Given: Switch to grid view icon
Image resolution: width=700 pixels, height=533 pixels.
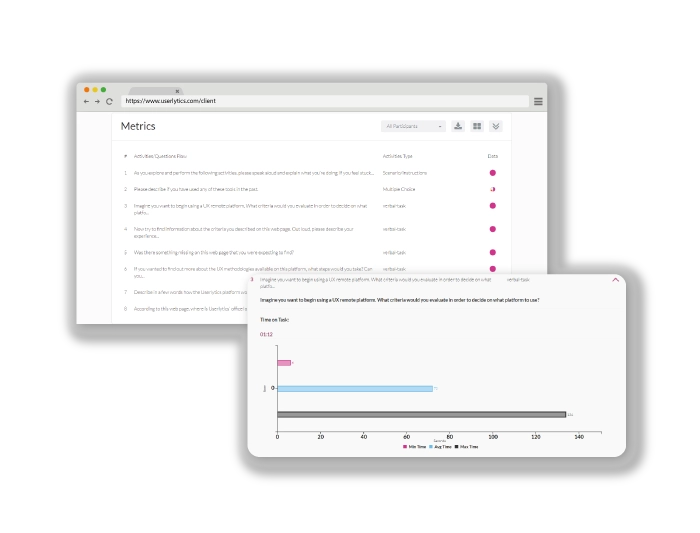Looking at the screenshot, I should pyautogui.click(x=477, y=126).
